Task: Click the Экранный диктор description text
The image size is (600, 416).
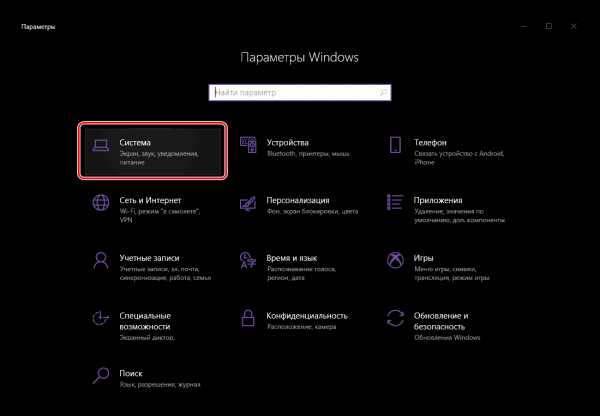Action: tap(147, 338)
